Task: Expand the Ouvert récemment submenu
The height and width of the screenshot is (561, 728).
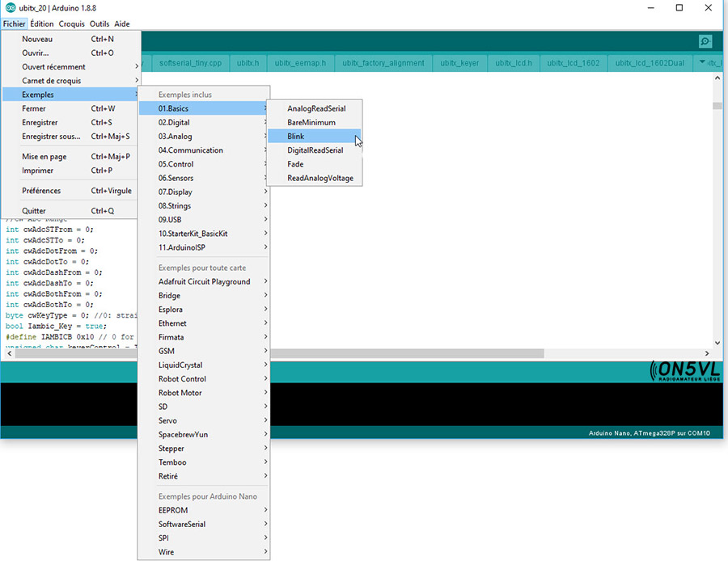Action: 71,67
